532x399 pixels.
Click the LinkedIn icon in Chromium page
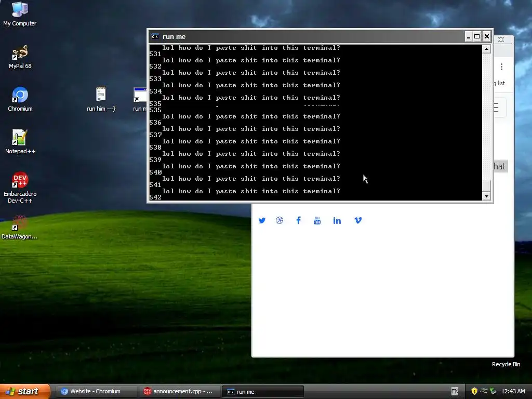[x=337, y=220]
